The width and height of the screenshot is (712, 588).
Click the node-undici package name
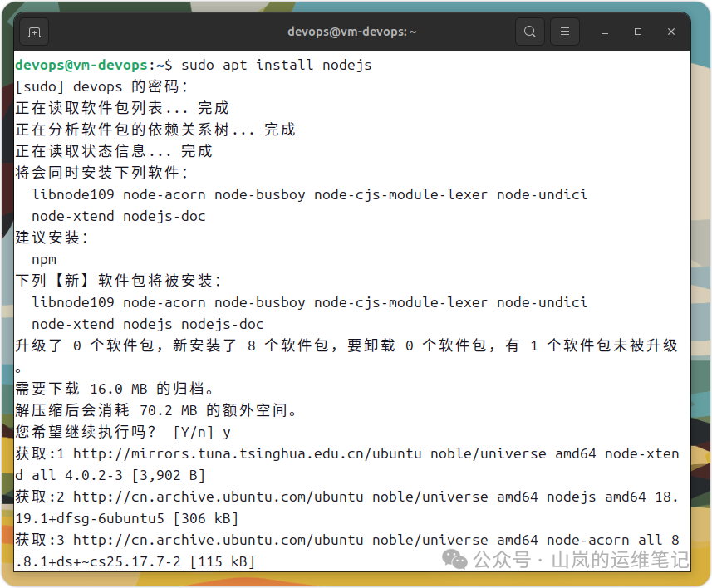(x=542, y=194)
